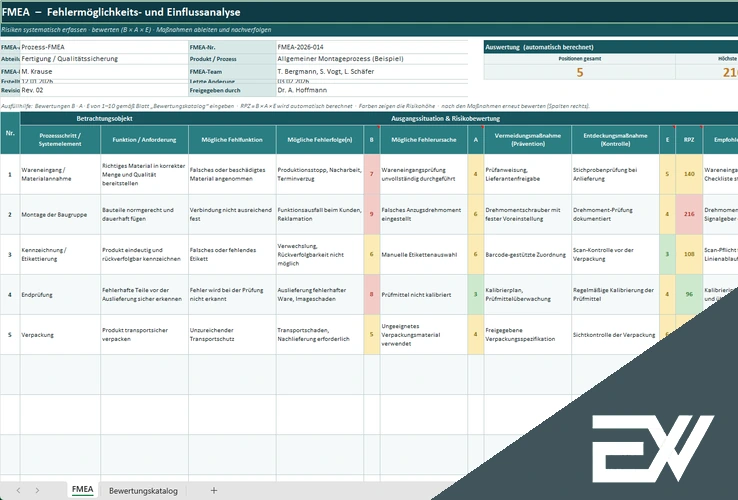Open the Bewertungskatalog sheet tab

tap(143, 491)
